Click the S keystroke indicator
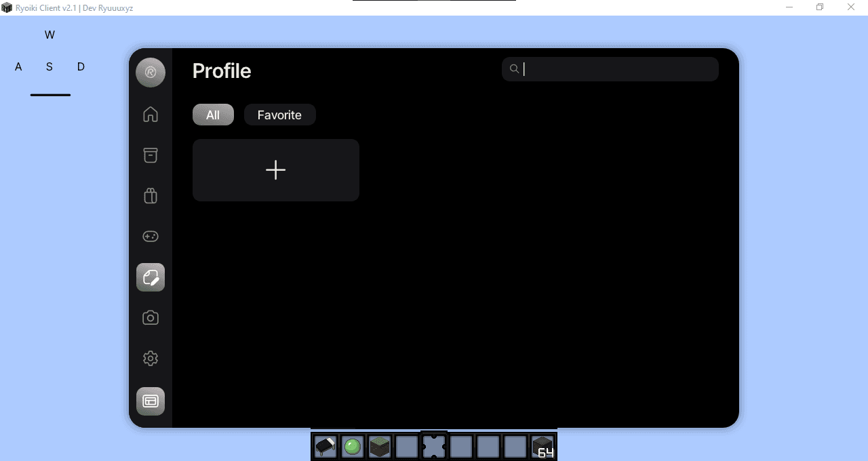 [x=50, y=66]
